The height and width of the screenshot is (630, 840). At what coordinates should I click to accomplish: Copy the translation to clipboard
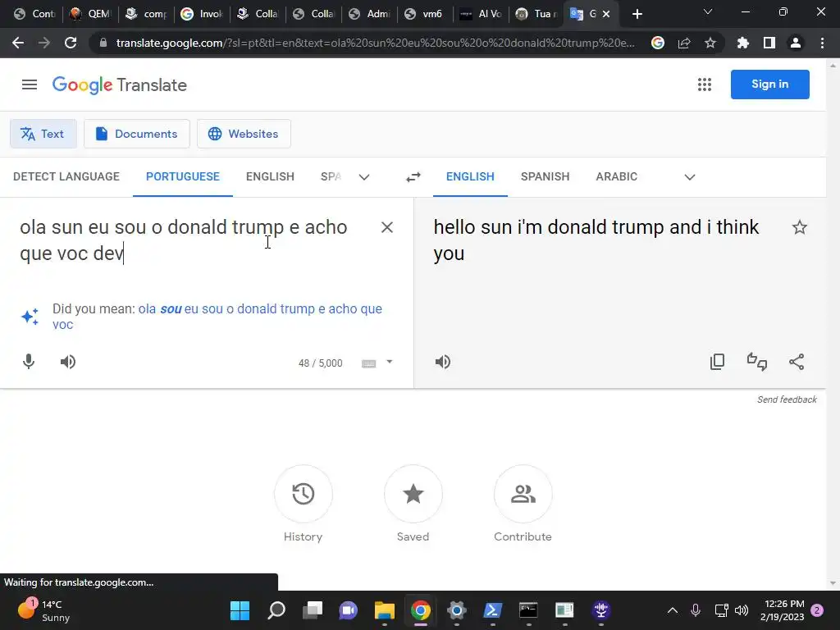(x=717, y=362)
